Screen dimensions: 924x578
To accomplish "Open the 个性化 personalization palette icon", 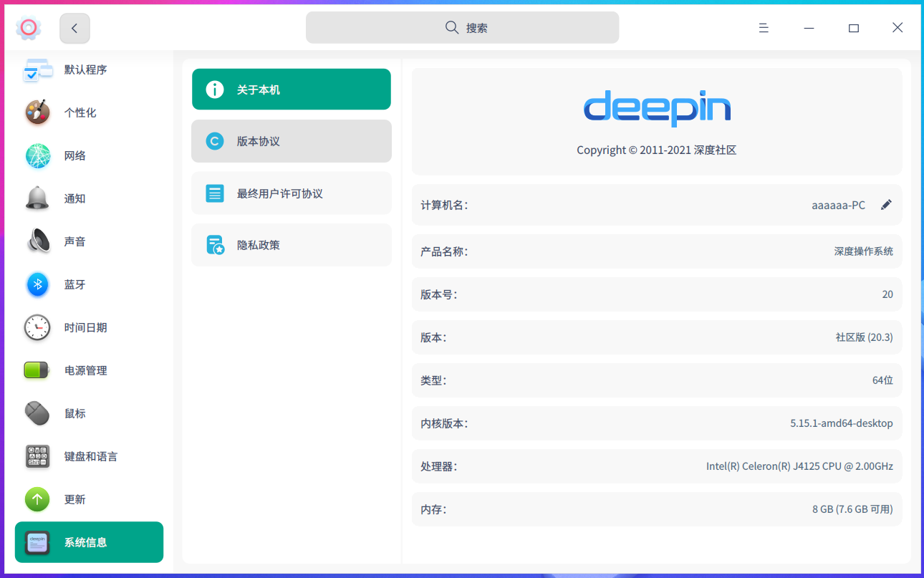I will pos(37,112).
